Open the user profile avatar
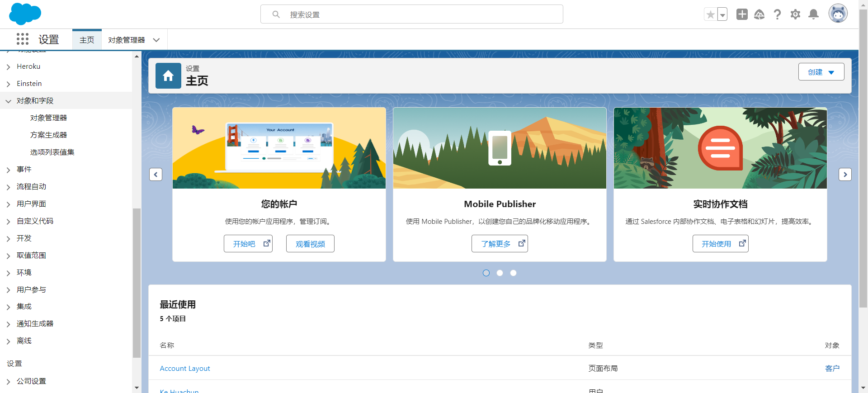 838,14
